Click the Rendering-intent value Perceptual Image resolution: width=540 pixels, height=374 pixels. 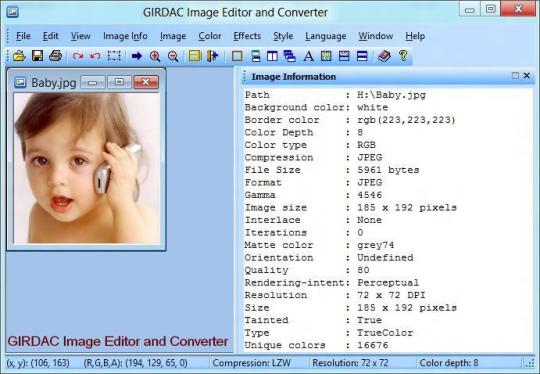tap(388, 283)
